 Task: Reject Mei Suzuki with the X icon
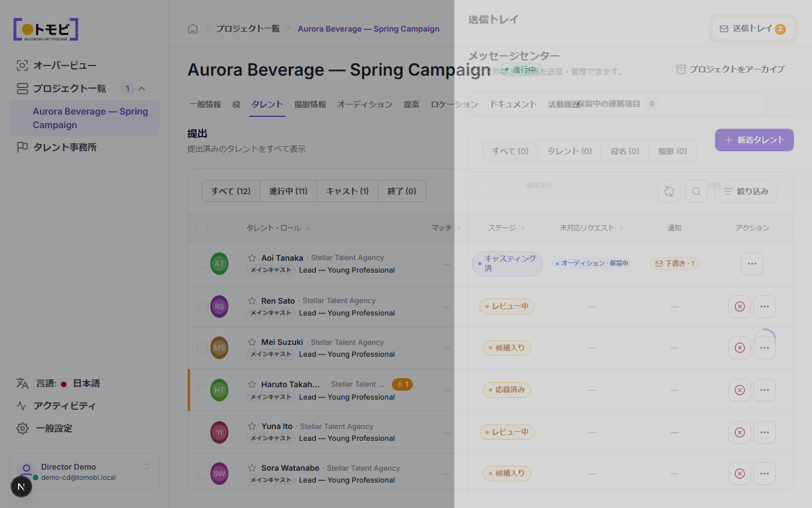tap(740, 348)
